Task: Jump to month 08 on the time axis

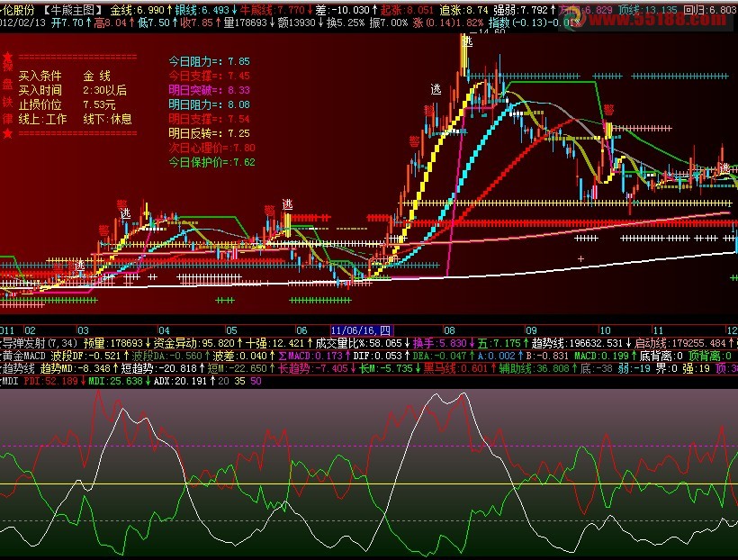Action: point(449,330)
